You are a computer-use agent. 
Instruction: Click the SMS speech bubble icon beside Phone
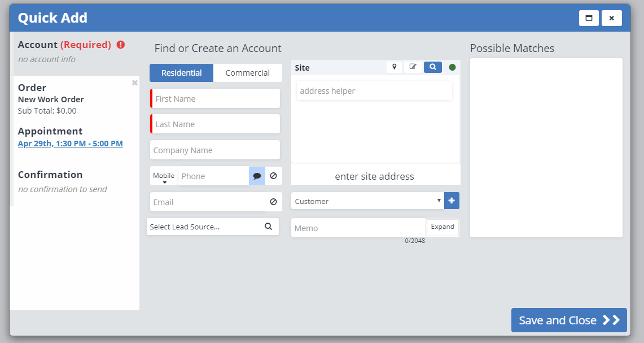coord(257,176)
